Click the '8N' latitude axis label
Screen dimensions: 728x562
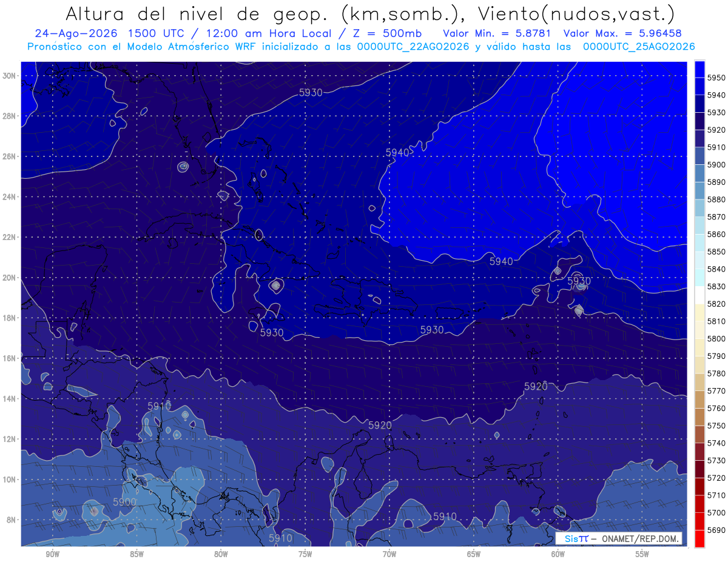pos(12,520)
